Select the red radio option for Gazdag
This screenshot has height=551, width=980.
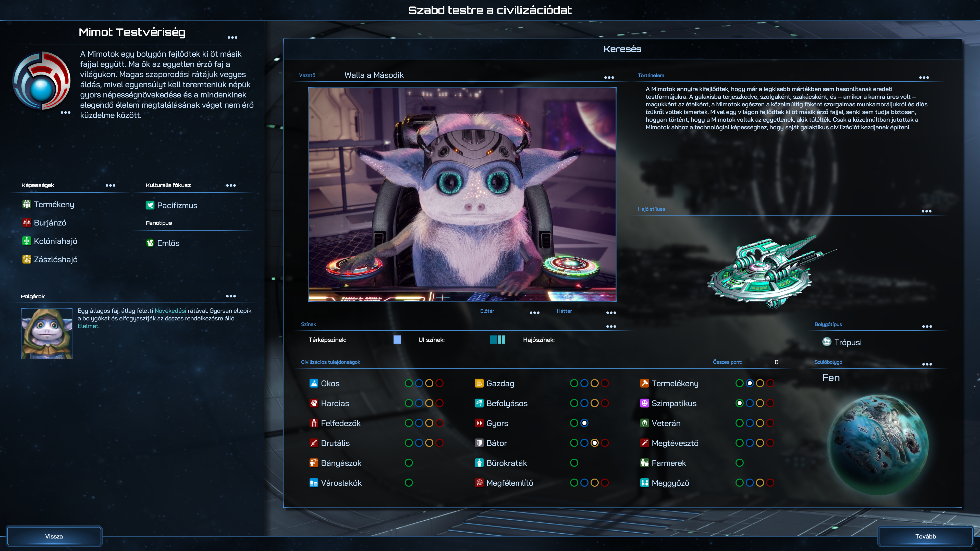coord(605,383)
